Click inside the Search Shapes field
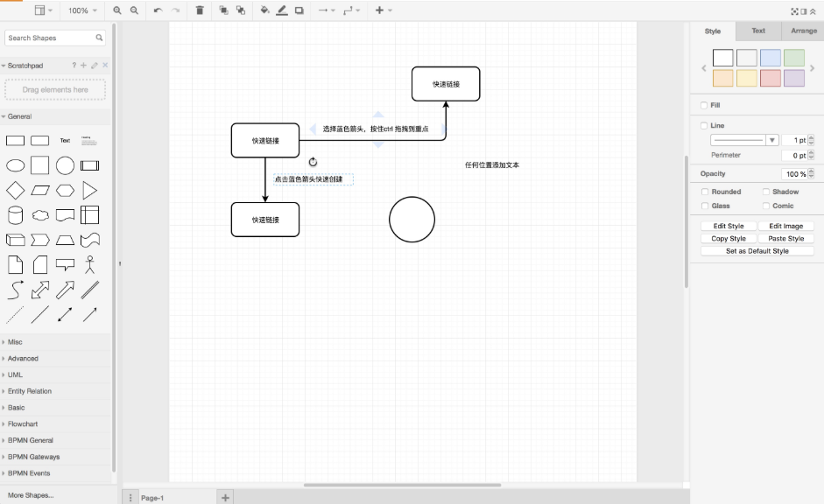 pos(48,38)
